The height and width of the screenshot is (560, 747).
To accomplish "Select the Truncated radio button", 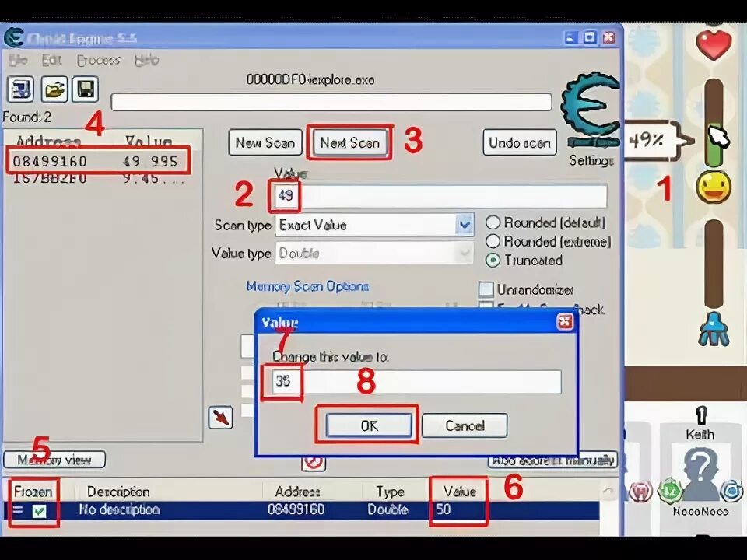I will [x=493, y=260].
